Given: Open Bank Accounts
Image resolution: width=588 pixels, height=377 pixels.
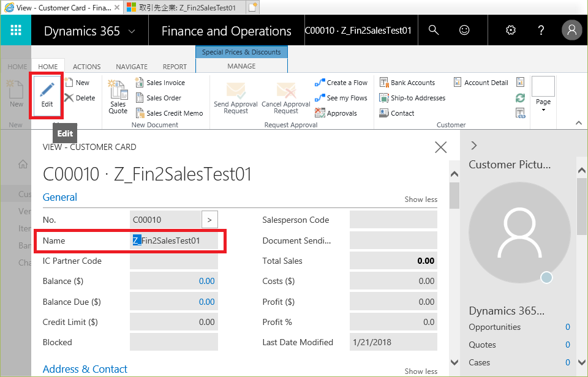Looking at the screenshot, I should [x=407, y=83].
